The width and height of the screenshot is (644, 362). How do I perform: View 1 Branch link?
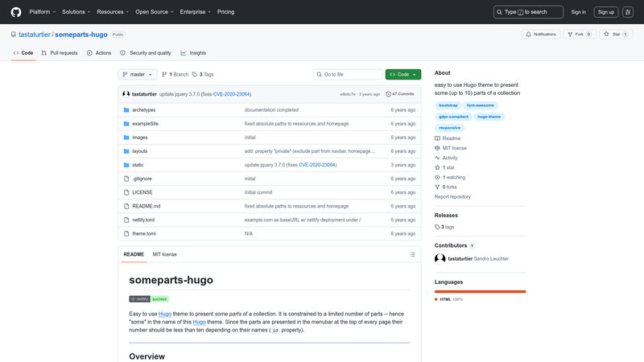[175, 74]
